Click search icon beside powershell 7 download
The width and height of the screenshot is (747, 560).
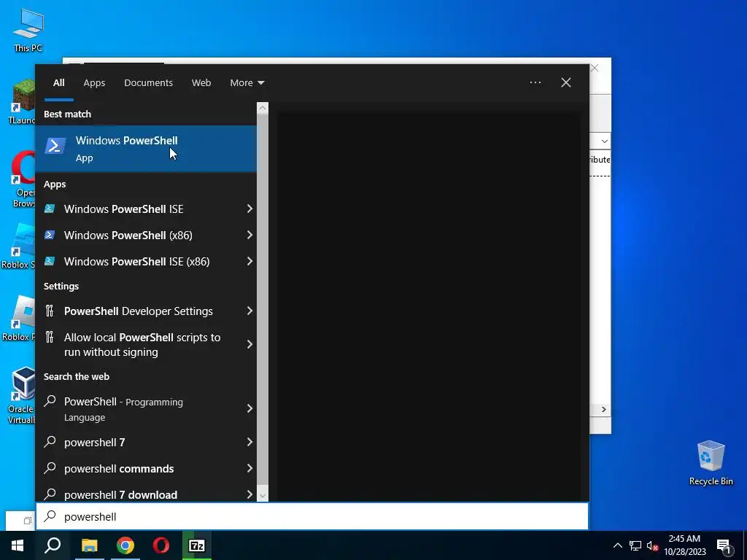click(50, 494)
